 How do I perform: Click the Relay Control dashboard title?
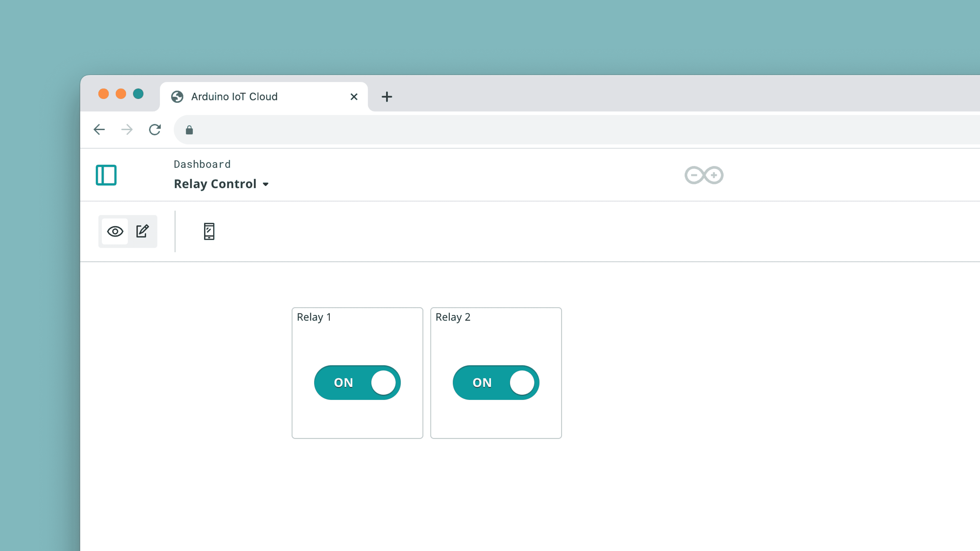[x=215, y=184]
